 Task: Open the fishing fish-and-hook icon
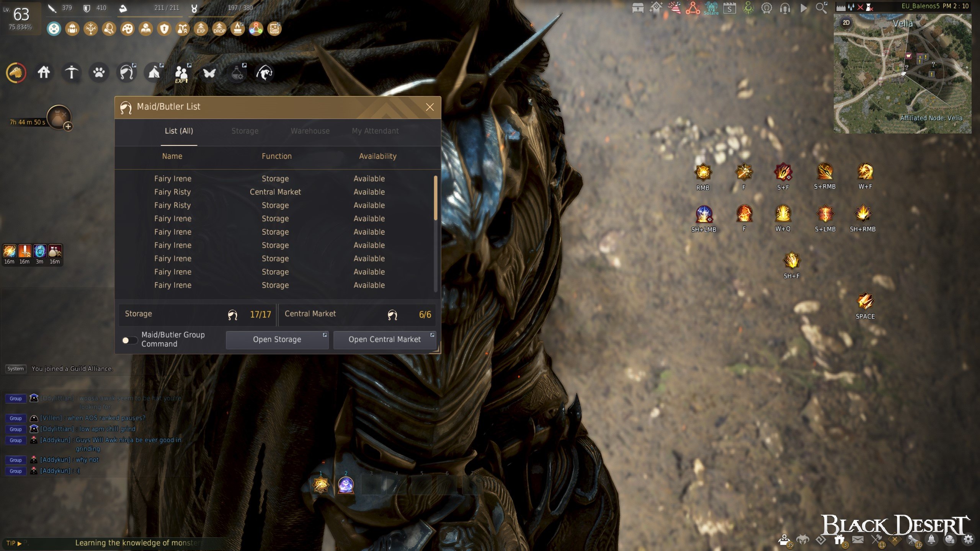(x=265, y=72)
